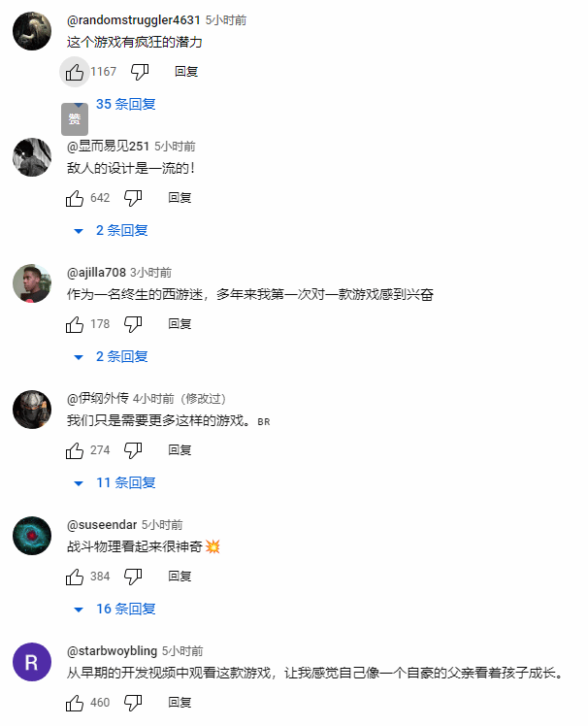Expand the 35 条回复 thread
The width and height of the screenshot is (588, 726).
125,104
